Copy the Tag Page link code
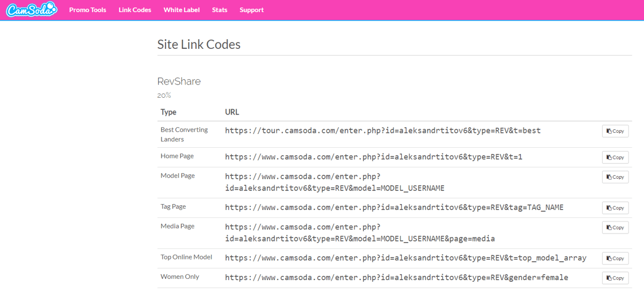This screenshot has height=291, width=644. pyautogui.click(x=615, y=208)
